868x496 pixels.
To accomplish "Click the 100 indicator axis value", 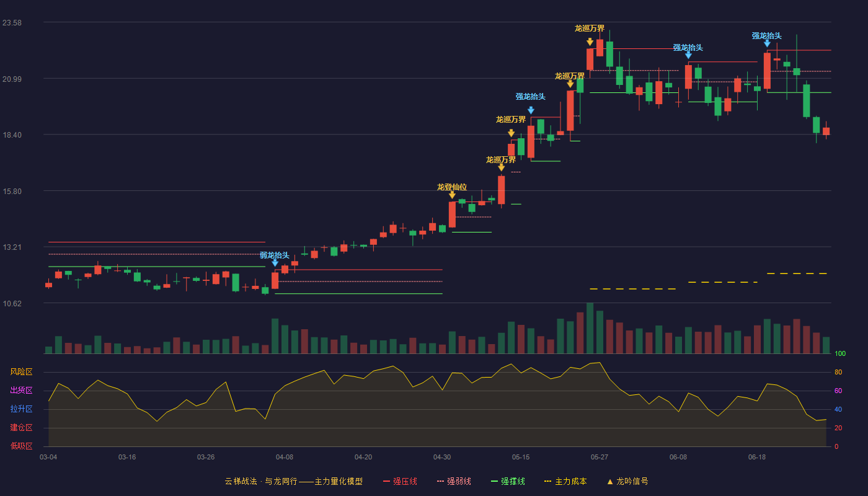I will click(840, 353).
